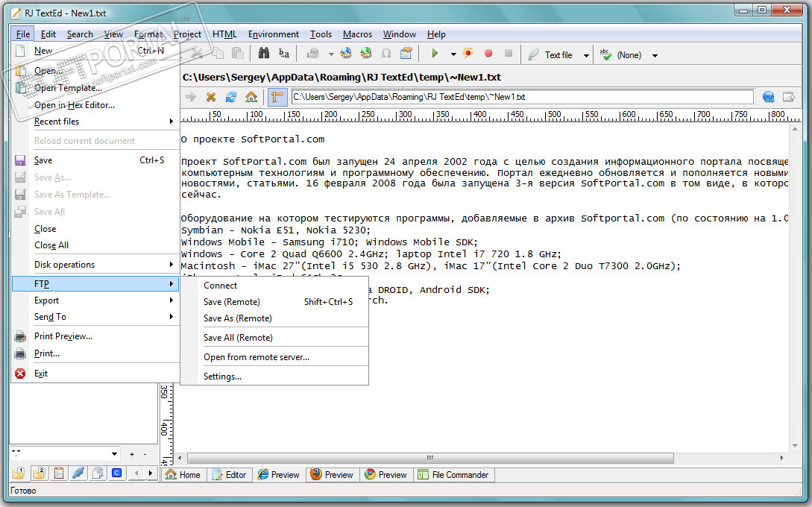
Task: Click the documents copies panel icon
Action: 98,473
